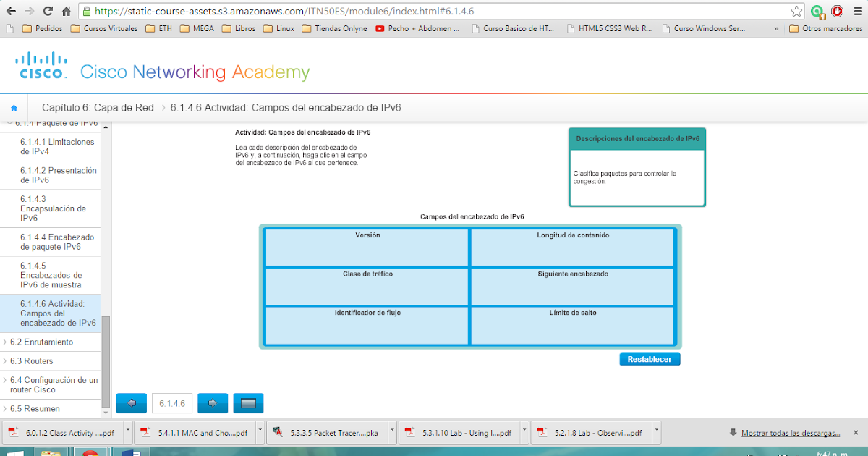
Task: Bookmark the page using the star icon
Action: click(x=799, y=11)
